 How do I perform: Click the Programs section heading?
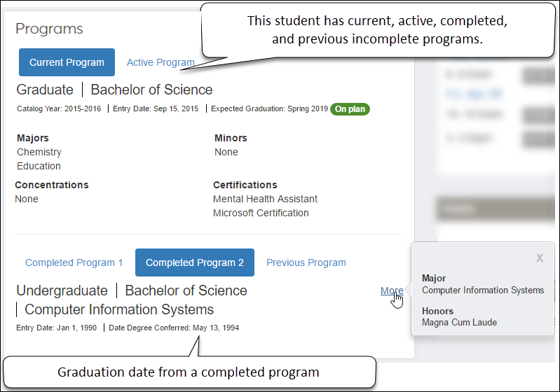tap(49, 29)
